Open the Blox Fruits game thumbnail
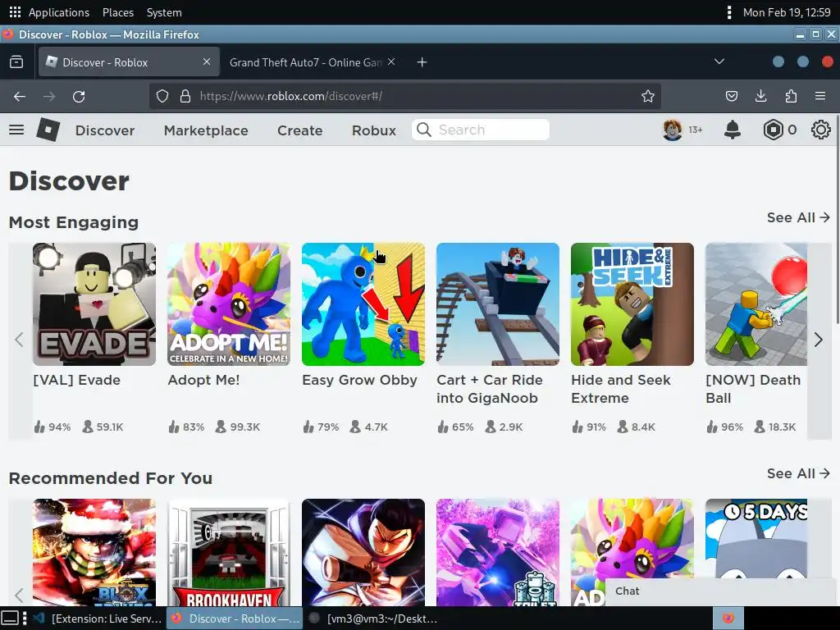 click(94, 552)
